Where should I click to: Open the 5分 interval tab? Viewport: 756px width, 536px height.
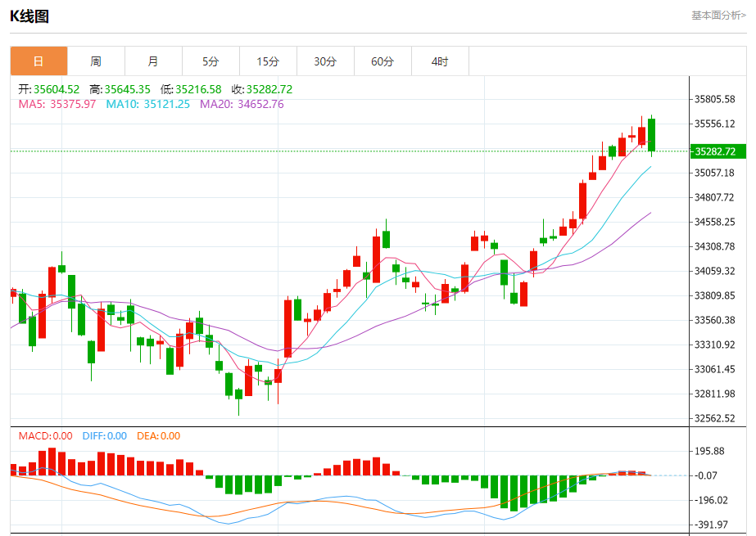click(211, 61)
